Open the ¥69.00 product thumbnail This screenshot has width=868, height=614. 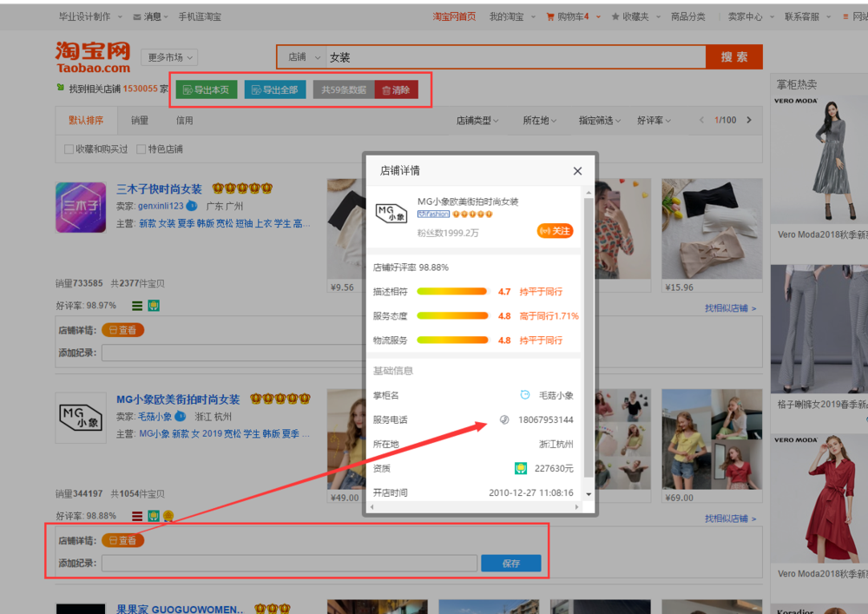712,439
